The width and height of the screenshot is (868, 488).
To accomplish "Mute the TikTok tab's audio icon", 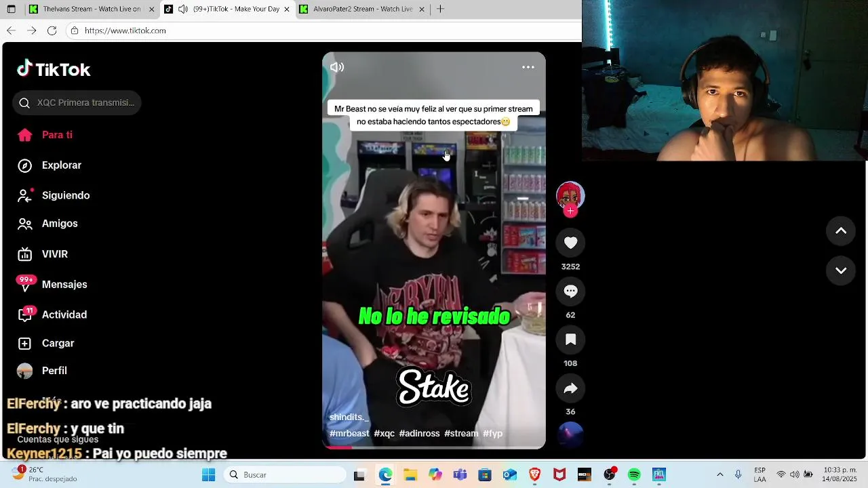I will [183, 9].
